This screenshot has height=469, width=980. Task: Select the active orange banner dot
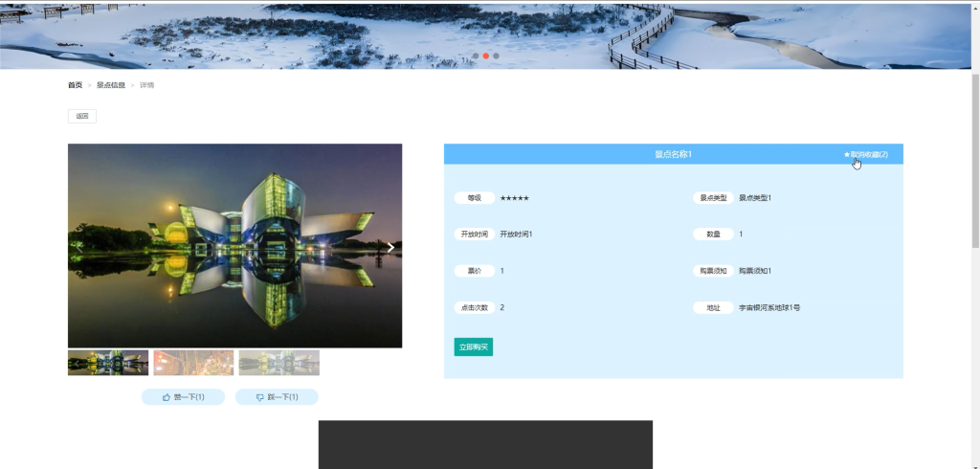(x=485, y=56)
